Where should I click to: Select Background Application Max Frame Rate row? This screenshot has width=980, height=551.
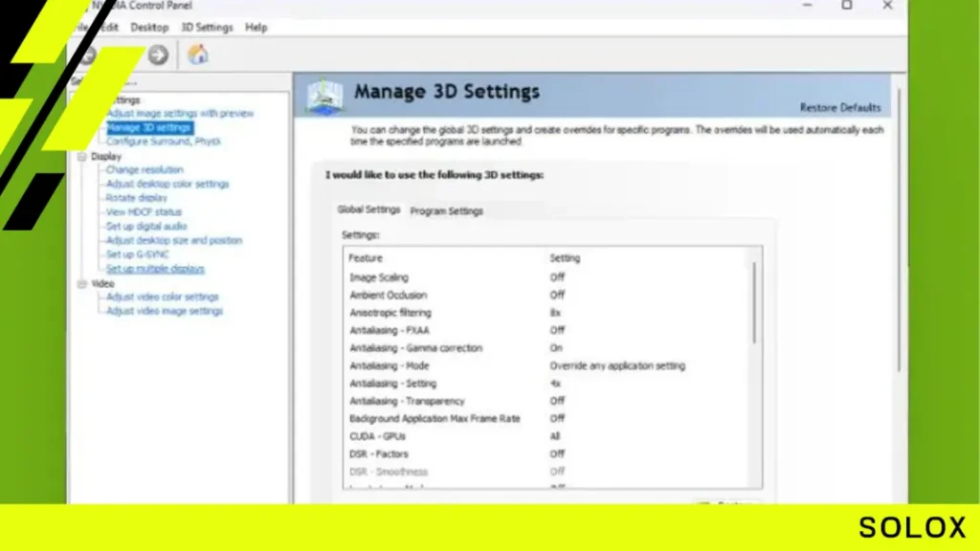pyautogui.click(x=546, y=419)
